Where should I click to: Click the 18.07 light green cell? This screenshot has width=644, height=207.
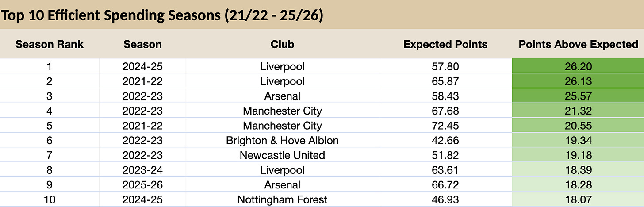(x=578, y=199)
